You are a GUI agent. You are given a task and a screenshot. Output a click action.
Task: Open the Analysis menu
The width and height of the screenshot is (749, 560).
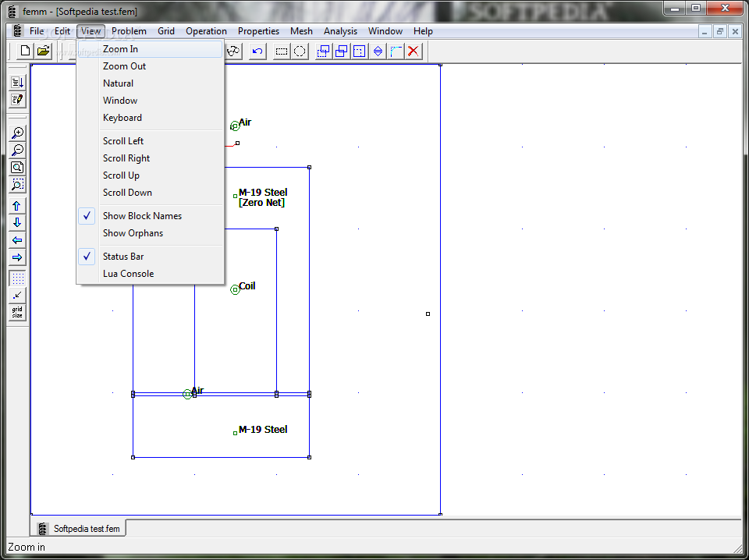click(x=341, y=31)
